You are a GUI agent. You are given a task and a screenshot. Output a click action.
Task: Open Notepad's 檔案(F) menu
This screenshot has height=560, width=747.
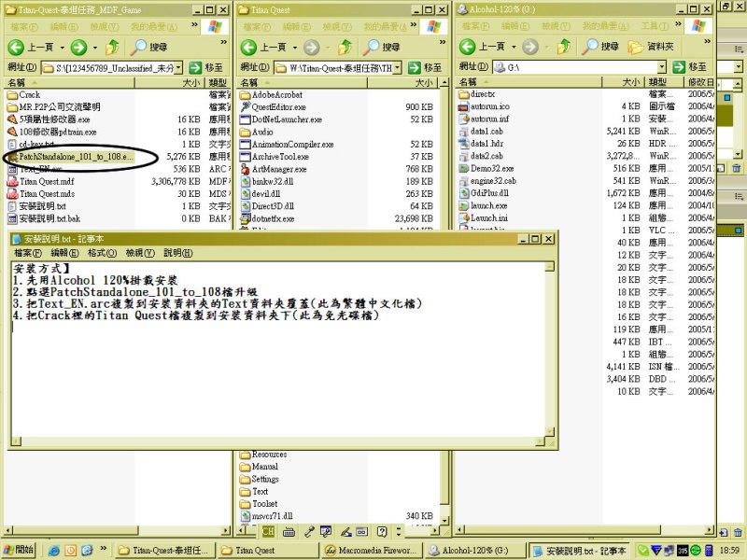(x=28, y=253)
